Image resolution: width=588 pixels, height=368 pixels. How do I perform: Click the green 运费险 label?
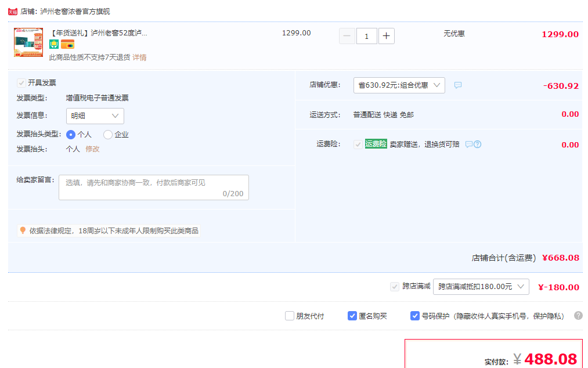[x=376, y=144]
